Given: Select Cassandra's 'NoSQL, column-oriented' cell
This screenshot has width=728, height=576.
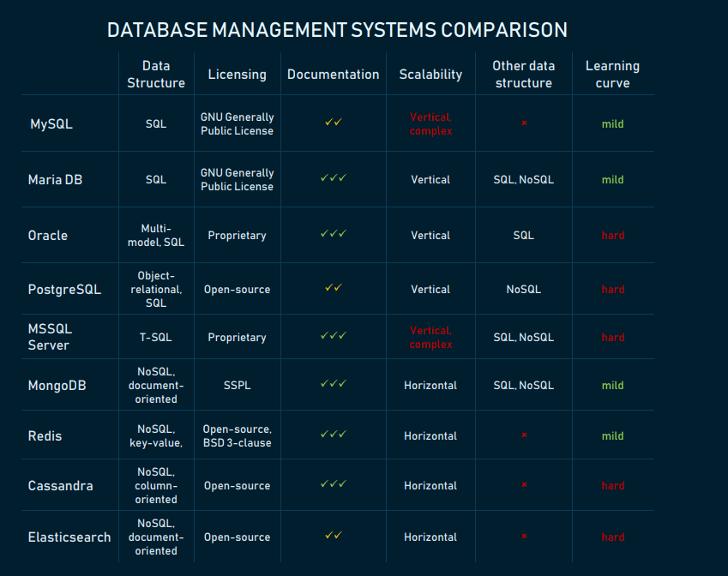Looking at the screenshot, I should click(156, 485).
